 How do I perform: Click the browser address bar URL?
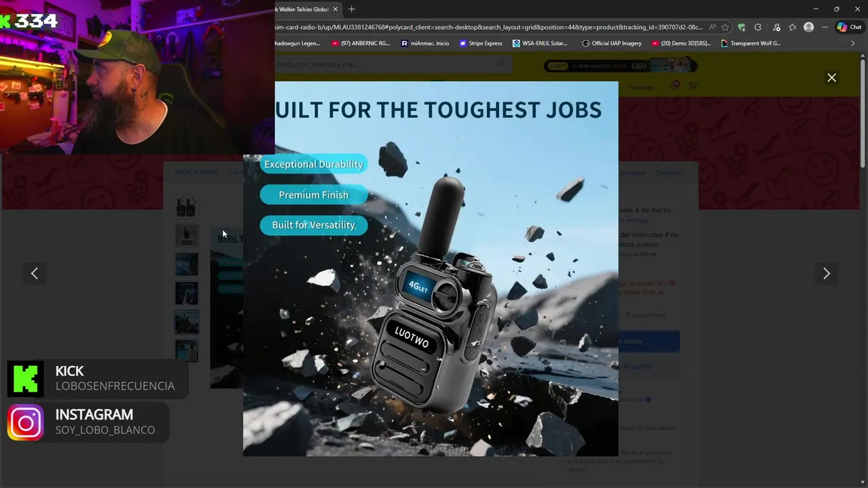pyautogui.click(x=488, y=27)
